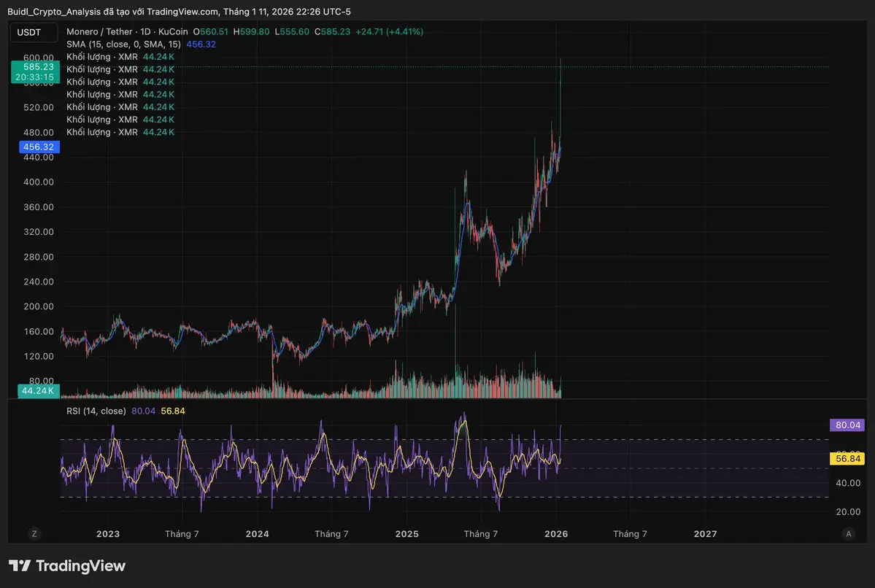Viewport: 875px width, 588px height.
Task: Click the Z timezone icon
Action: point(34,534)
